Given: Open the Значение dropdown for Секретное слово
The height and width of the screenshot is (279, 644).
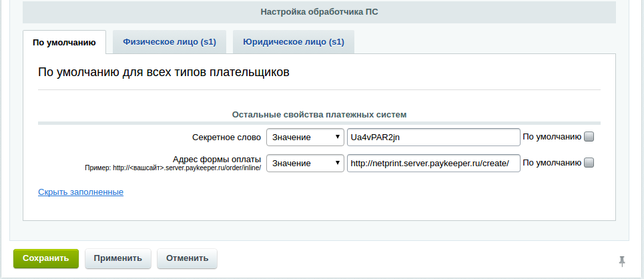Looking at the screenshot, I should click(305, 137).
